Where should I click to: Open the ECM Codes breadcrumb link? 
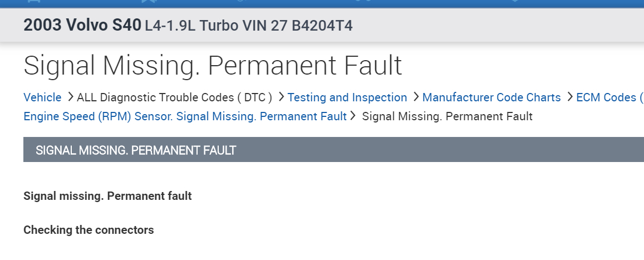pos(609,97)
